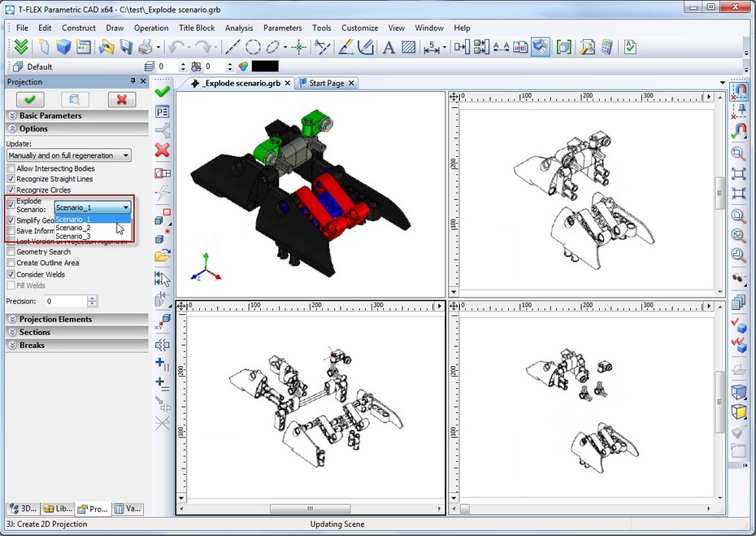Enable Allow Intersecting Bodies checkbox
The height and width of the screenshot is (536, 756).
(x=11, y=168)
